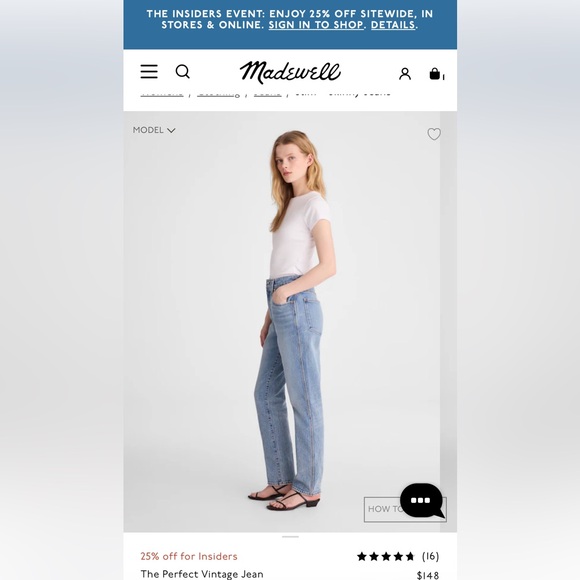Viewport: 580px width, 580px height.
Task: Open the account profile icon
Action: pos(405,74)
